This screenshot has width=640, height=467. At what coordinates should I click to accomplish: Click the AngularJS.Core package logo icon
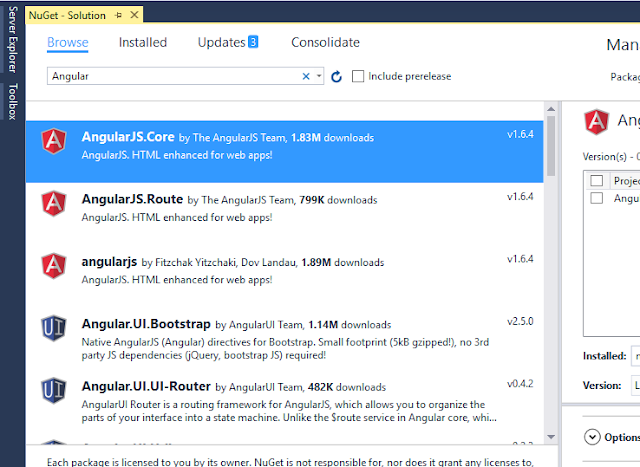click(54, 141)
